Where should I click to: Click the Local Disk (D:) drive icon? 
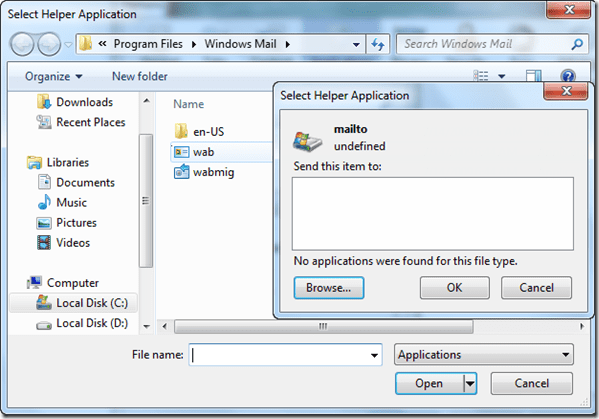(x=44, y=325)
